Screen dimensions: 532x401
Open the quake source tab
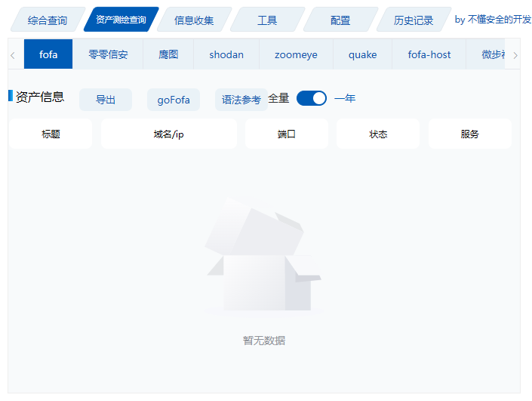(x=362, y=54)
